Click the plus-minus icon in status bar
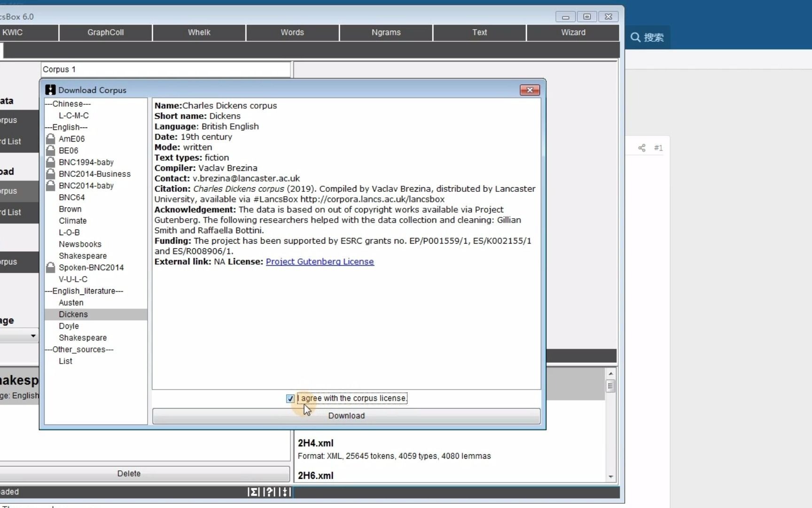 tap(285, 492)
